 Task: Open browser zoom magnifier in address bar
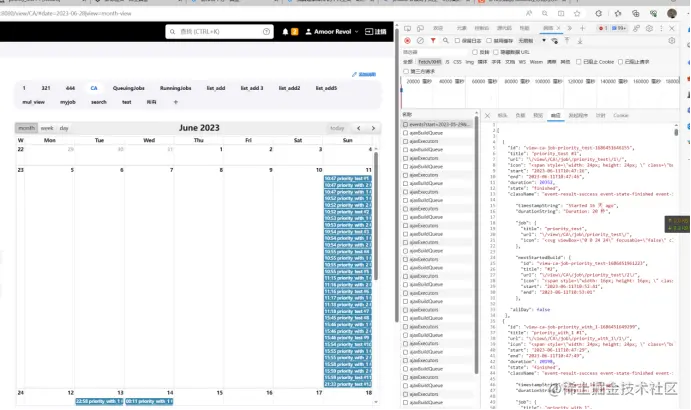click(x=545, y=14)
